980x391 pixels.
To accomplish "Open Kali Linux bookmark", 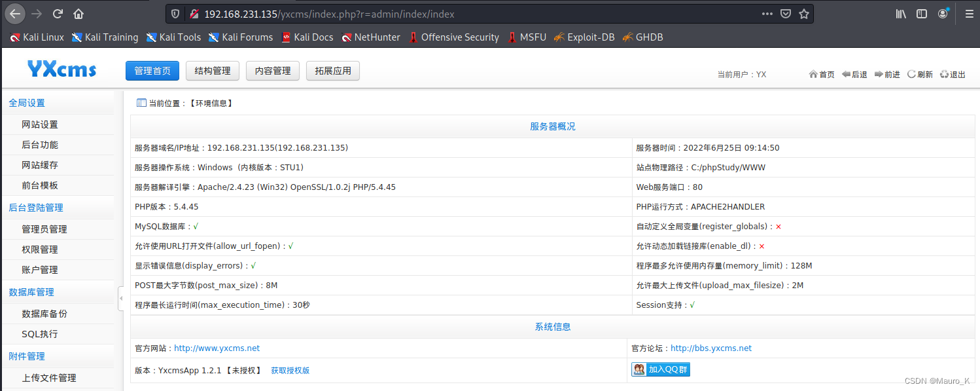I will coord(37,37).
